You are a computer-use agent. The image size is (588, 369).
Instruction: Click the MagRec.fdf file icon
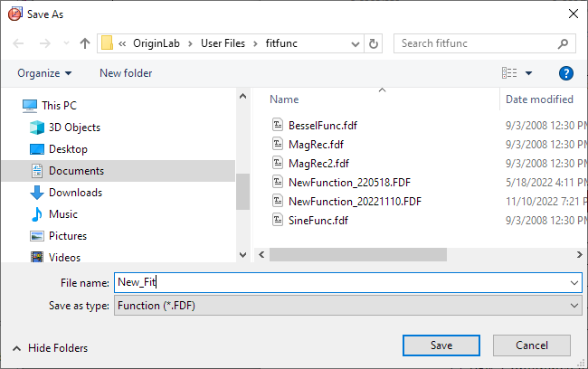click(x=278, y=144)
